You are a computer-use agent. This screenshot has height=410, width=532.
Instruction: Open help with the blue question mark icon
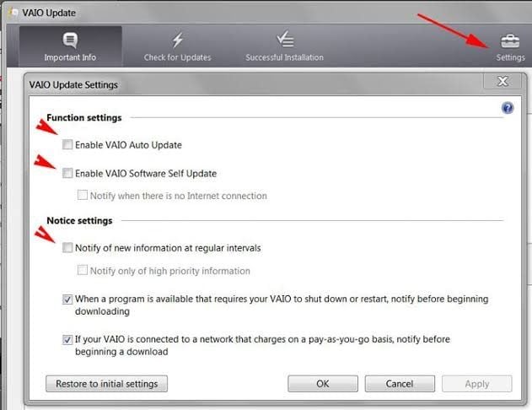(x=508, y=108)
